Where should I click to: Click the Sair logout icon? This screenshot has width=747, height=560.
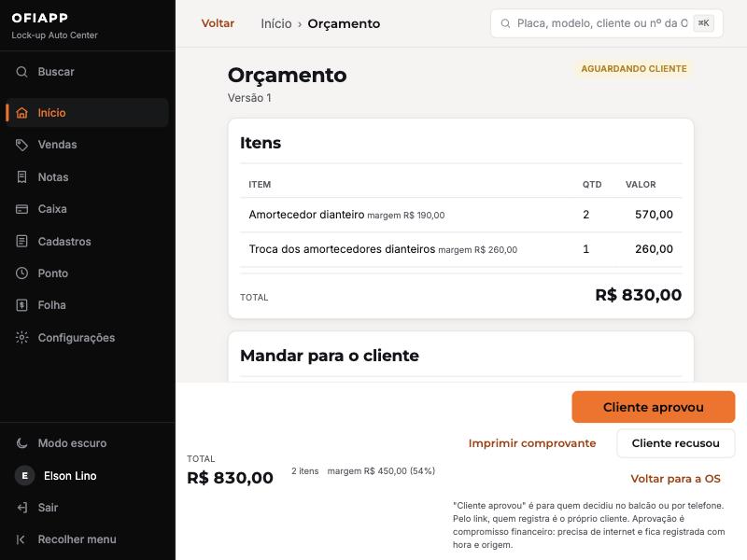(x=21, y=508)
